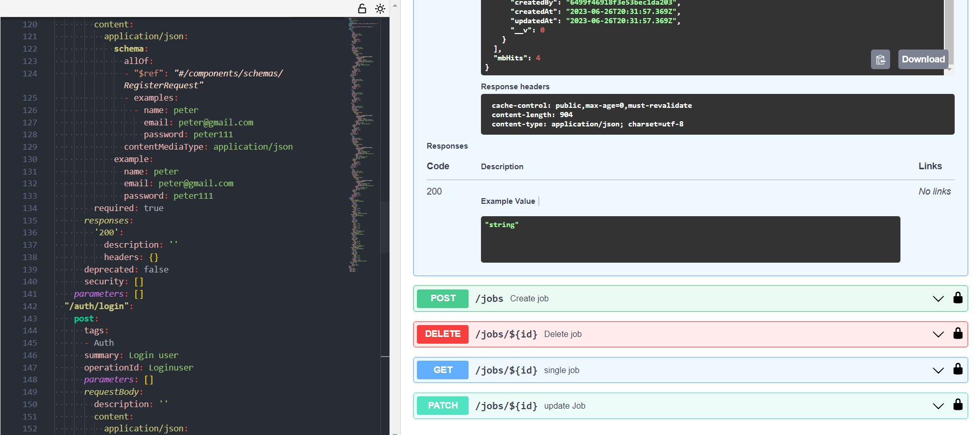980x435 pixels.
Task: Click the 200 response code
Action: pos(434,191)
